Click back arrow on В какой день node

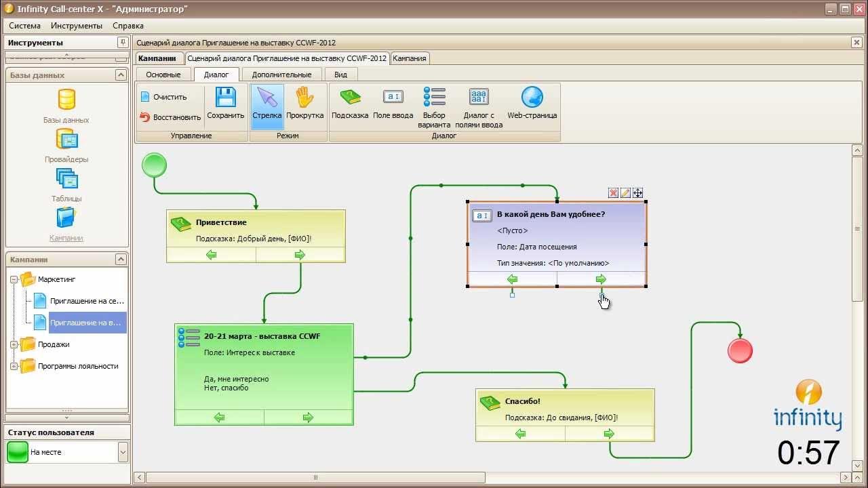(512, 279)
